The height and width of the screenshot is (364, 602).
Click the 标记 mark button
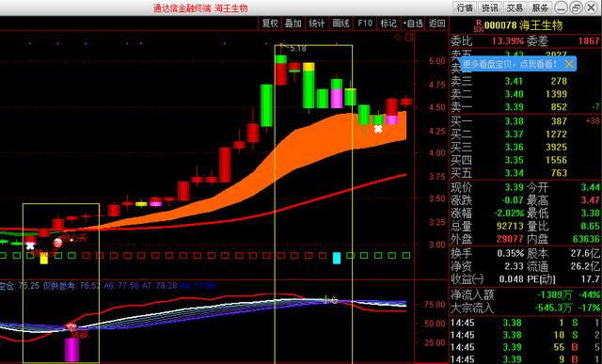tap(388, 24)
